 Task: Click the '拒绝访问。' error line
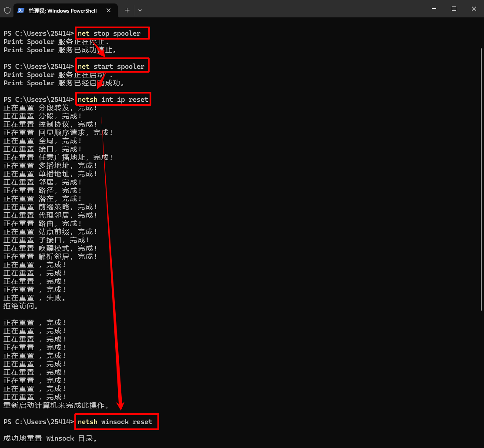21,306
